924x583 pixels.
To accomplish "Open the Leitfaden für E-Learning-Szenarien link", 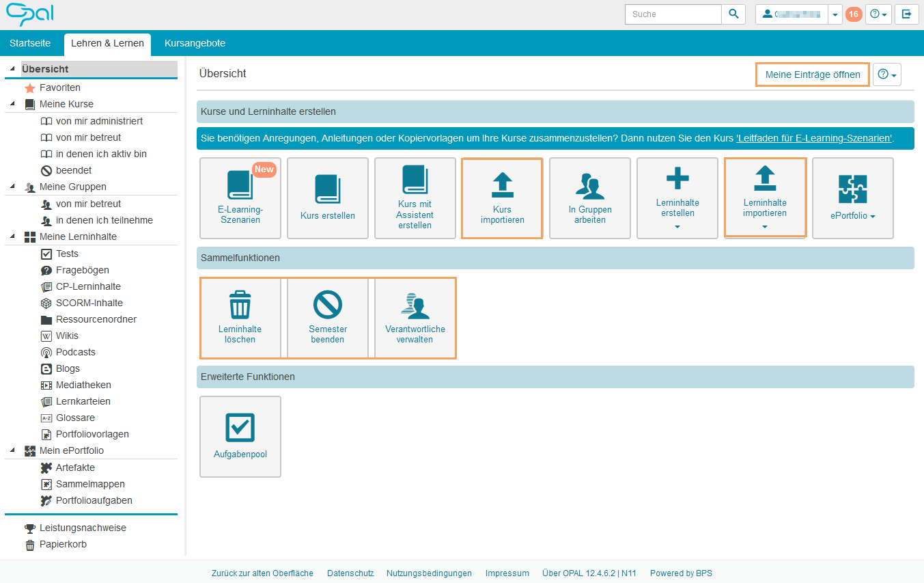I will 815,138.
